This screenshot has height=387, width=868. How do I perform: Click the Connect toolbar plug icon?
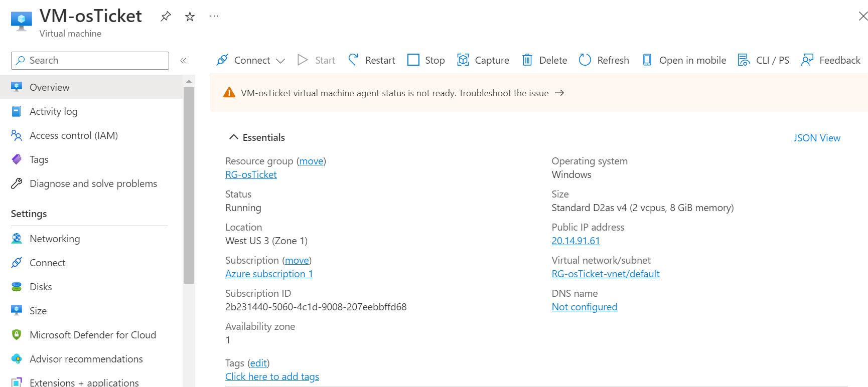tap(222, 60)
